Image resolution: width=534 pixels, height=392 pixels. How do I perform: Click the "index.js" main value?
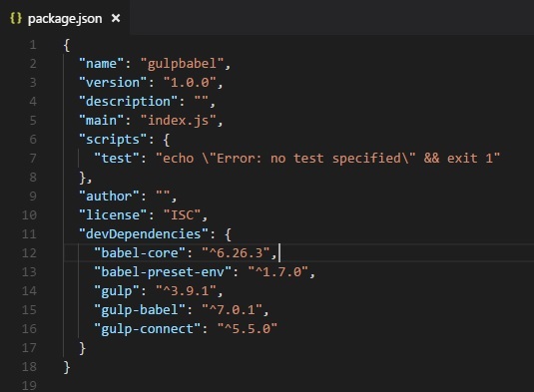[x=178, y=121]
